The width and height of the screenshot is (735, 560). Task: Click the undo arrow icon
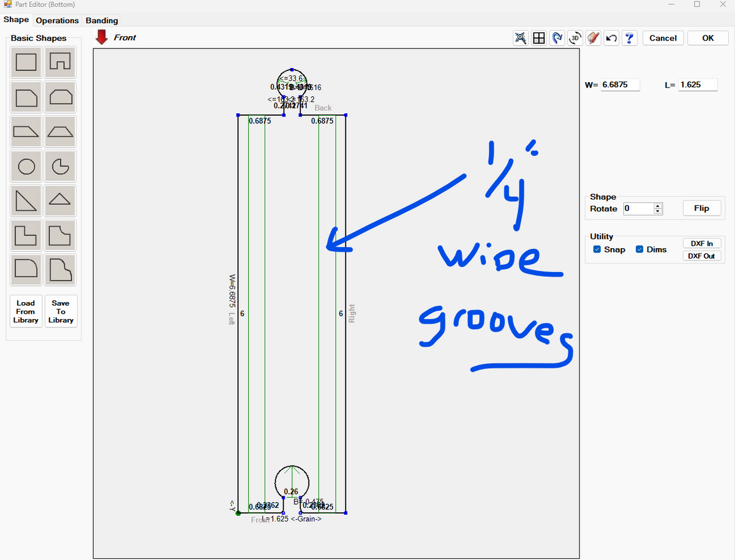point(611,38)
